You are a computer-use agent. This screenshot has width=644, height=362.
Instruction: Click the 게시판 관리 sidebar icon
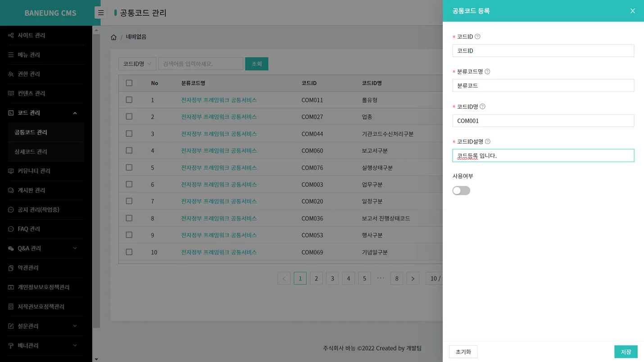[x=11, y=190]
